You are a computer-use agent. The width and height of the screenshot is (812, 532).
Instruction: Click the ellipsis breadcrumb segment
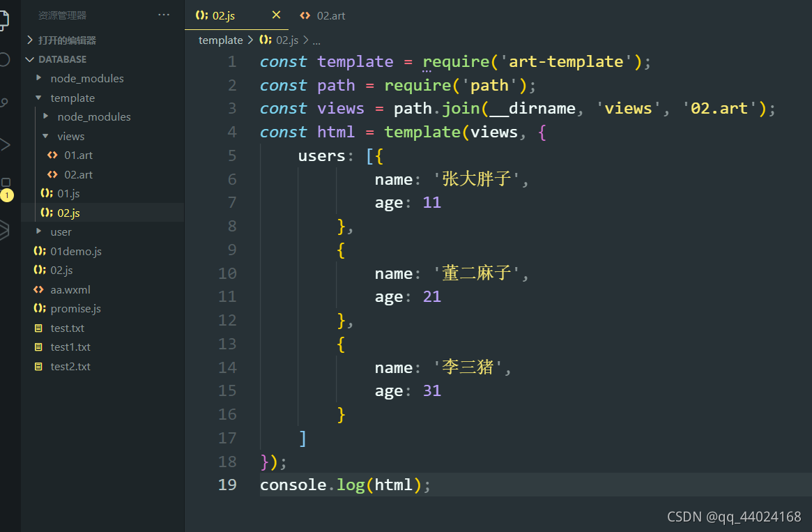click(316, 41)
